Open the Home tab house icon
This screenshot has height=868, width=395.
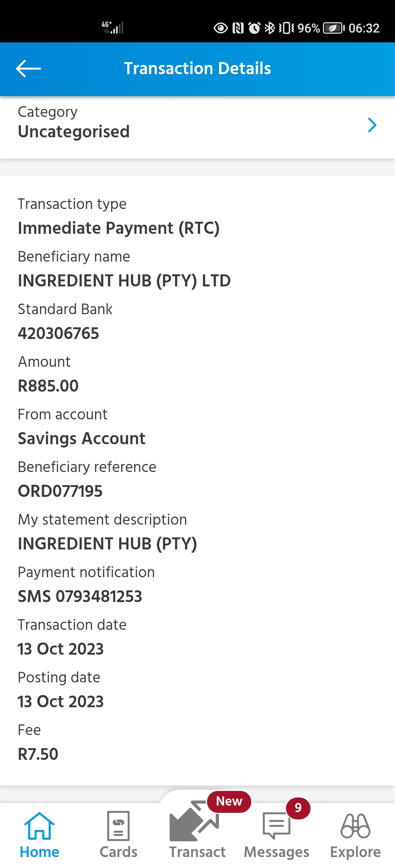point(39,826)
